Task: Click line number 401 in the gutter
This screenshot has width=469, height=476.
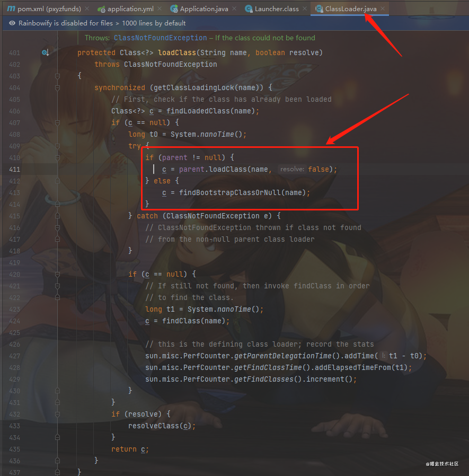Action: (14, 53)
